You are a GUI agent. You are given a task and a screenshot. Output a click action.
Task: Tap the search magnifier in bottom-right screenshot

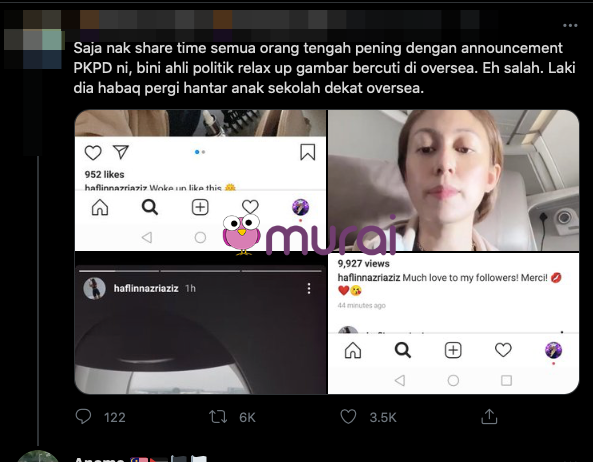pyautogui.click(x=403, y=350)
